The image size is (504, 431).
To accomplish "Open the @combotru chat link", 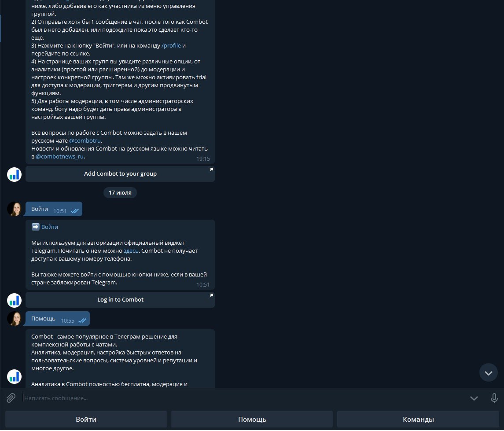I will pos(85,141).
